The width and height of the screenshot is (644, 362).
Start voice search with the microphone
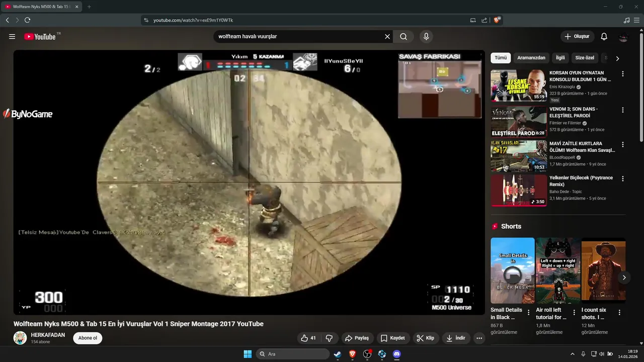(426, 37)
